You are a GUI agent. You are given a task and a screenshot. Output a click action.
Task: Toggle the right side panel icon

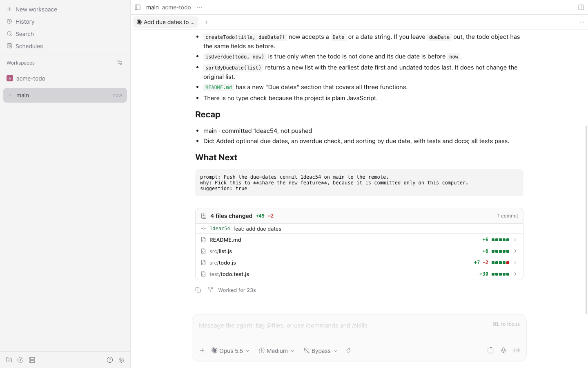(x=581, y=7)
